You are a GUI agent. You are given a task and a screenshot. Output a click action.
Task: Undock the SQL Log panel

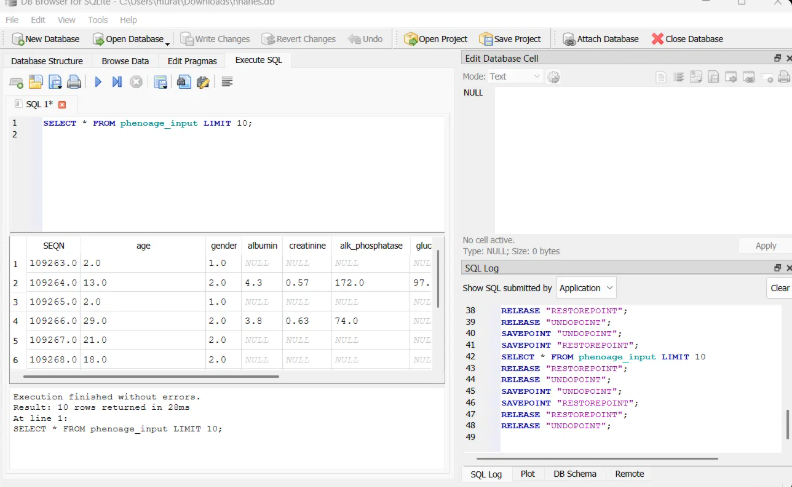[778, 268]
